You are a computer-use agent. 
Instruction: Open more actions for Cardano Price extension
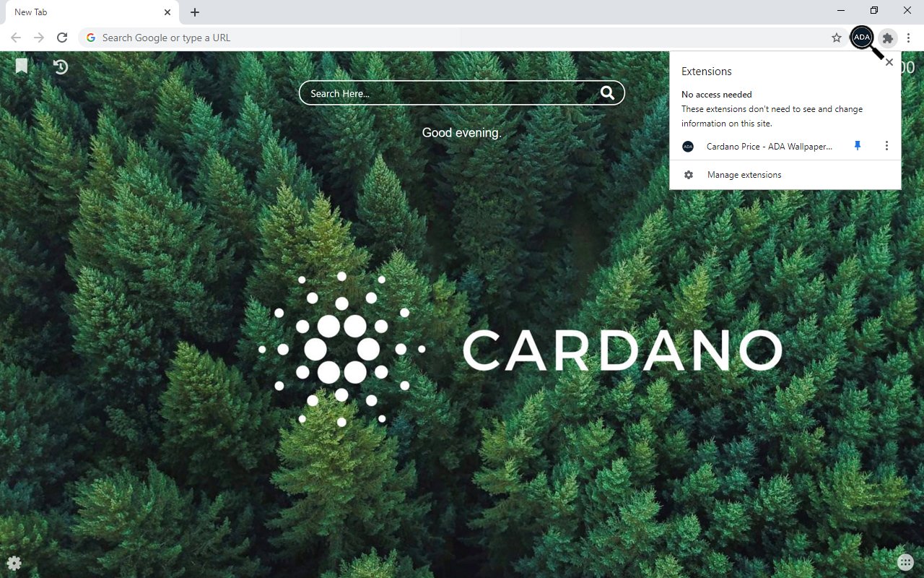(886, 146)
